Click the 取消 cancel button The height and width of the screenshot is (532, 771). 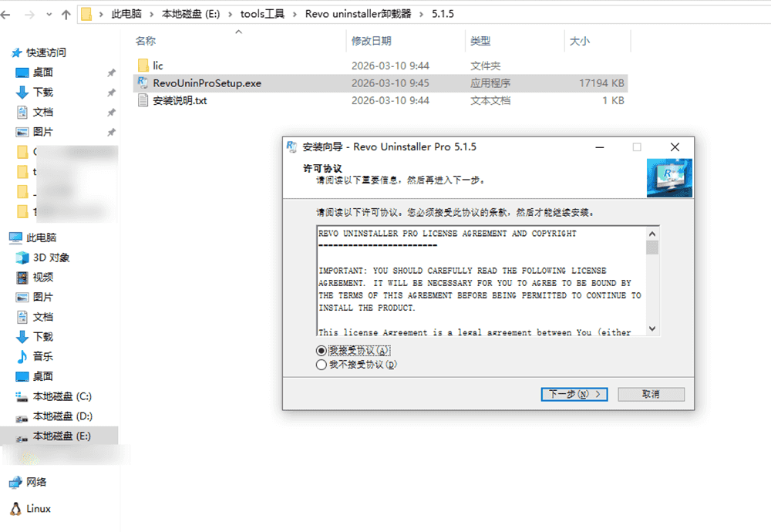650,394
